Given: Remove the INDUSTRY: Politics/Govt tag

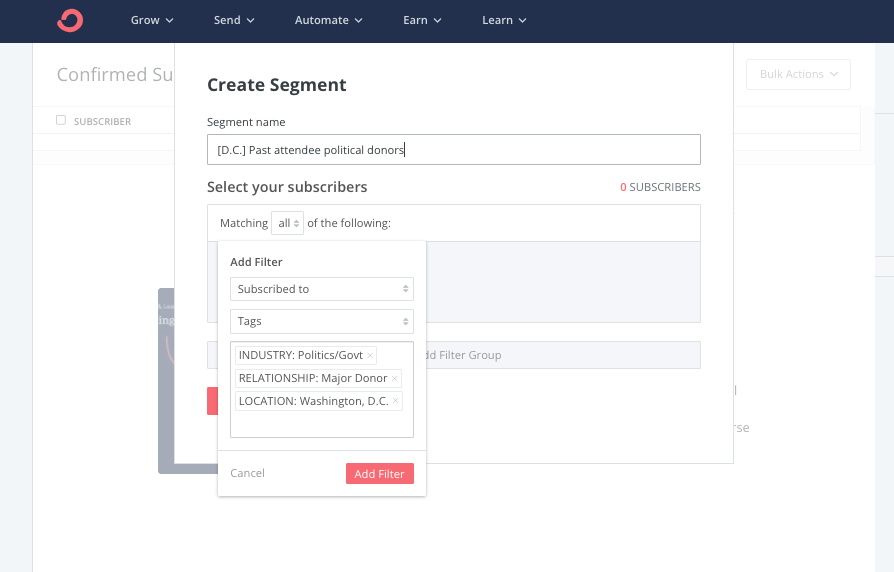Looking at the screenshot, I should (x=370, y=355).
